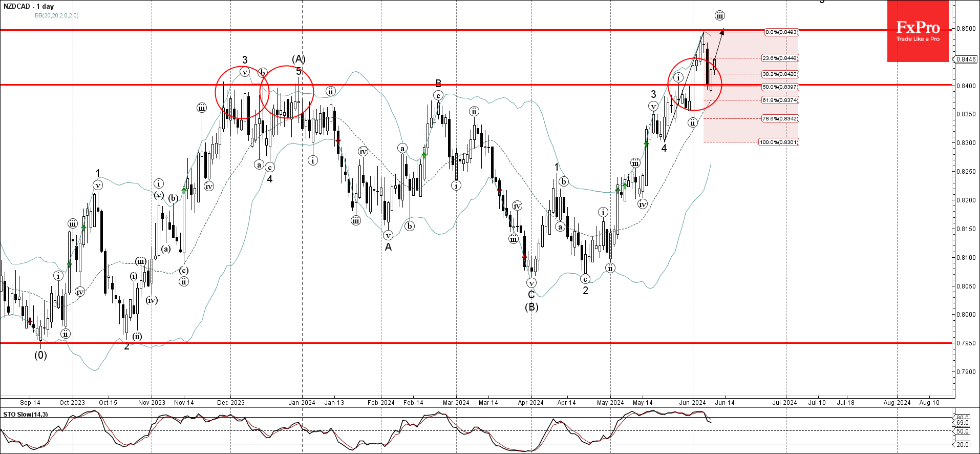This screenshot has height=454, width=980.
Task: Click the Aug-10 date on time axis
Action: pyautogui.click(x=929, y=403)
